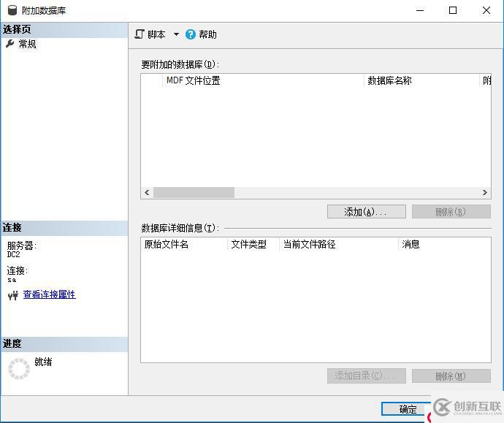Screen dimensions: 504x423
Task: Click the 帮助 toolbar label
Action: point(207,34)
